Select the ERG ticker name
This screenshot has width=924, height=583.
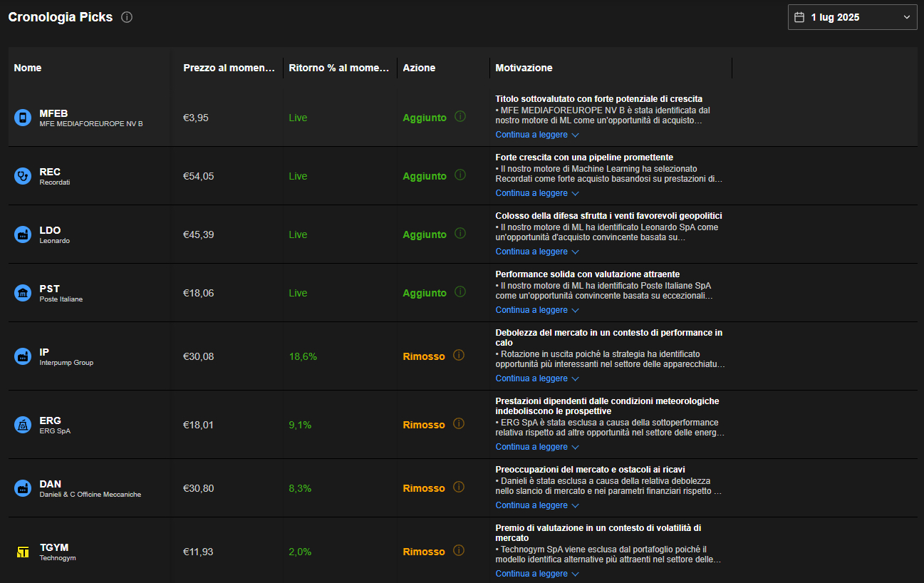click(51, 421)
